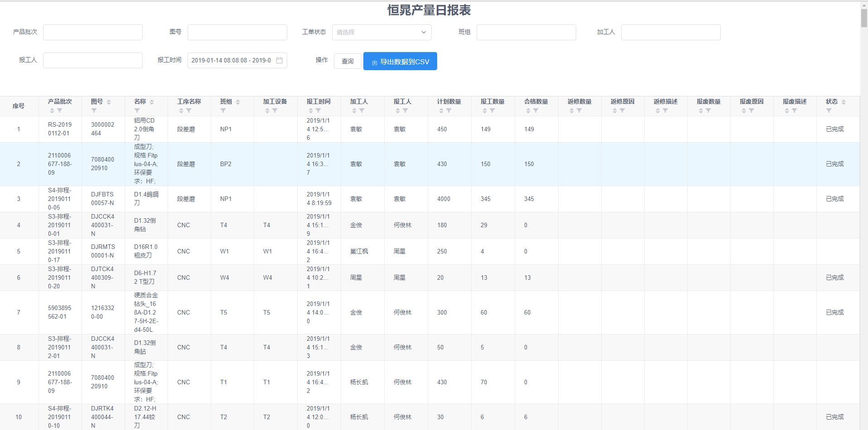Sort table by 产品批次 column
868x430 pixels.
coord(52,110)
